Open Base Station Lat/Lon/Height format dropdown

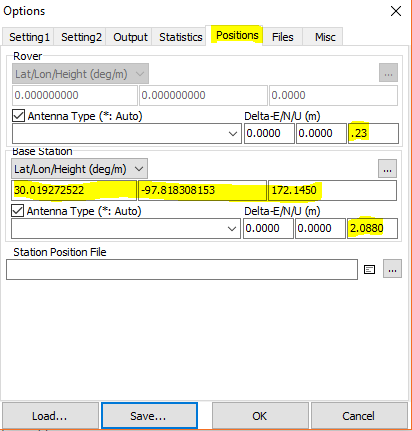(x=80, y=169)
